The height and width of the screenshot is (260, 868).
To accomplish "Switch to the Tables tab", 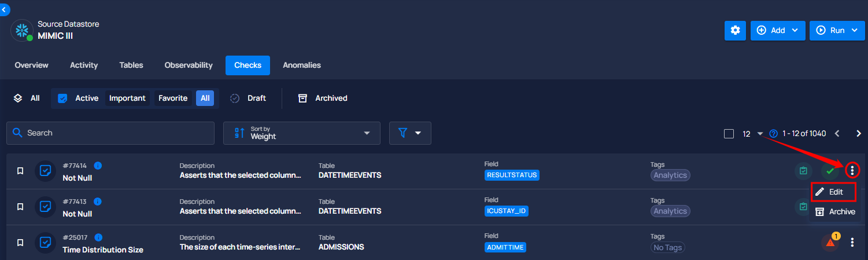I will point(131,65).
